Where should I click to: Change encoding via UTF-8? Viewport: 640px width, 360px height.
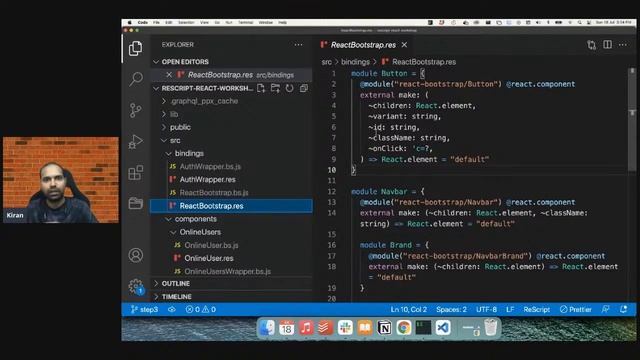pos(486,309)
